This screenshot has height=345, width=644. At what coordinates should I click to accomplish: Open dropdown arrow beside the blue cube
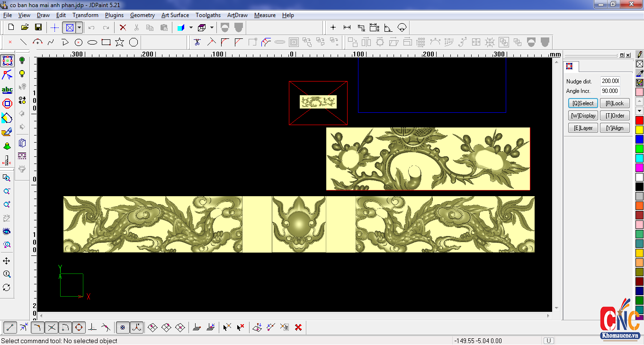[x=191, y=27]
